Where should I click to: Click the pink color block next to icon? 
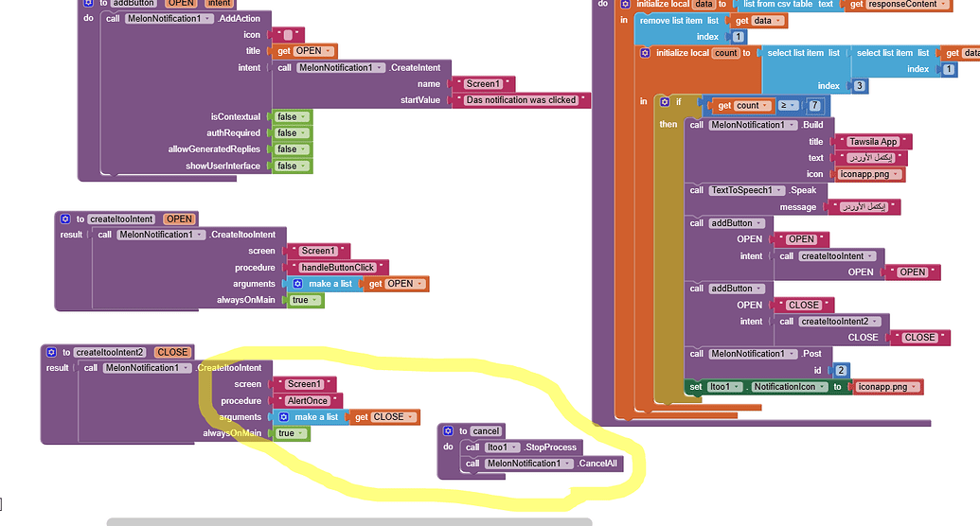[x=288, y=35]
